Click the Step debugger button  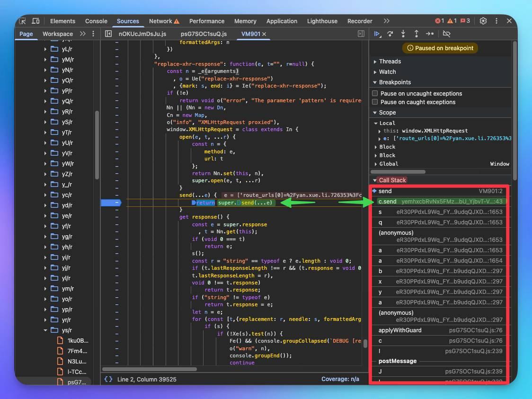(430, 34)
